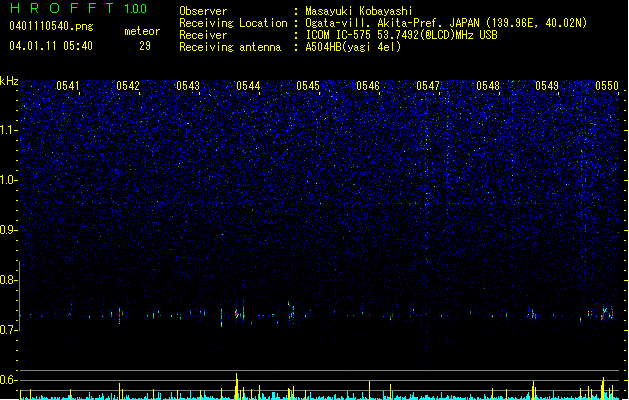Click the 0541 time marker
This screenshot has height=400, width=629.
68,86
